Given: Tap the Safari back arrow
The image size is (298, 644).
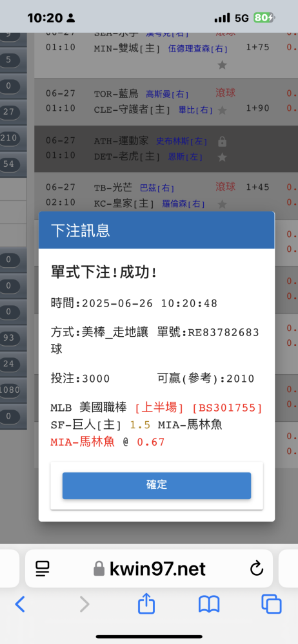Looking at the screenshot, I should coord(20,604).
